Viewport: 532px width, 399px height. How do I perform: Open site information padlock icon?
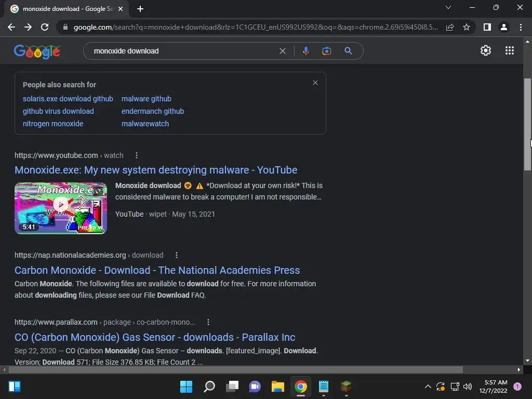65,27
